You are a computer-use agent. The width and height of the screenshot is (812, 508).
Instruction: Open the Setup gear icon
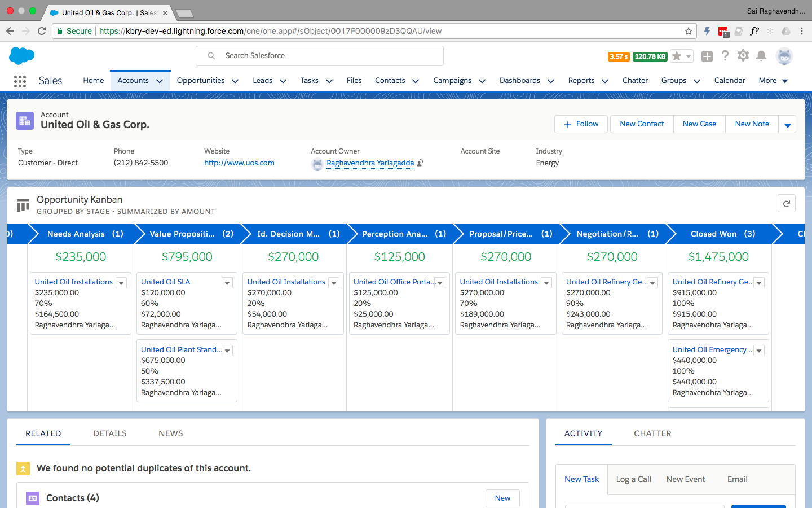[743, 55]
